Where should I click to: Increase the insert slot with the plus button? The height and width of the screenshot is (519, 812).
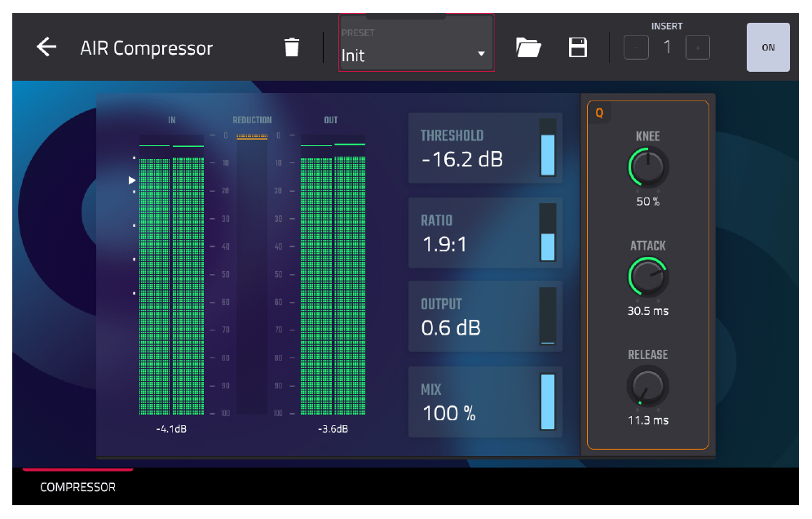click(698, 47)
